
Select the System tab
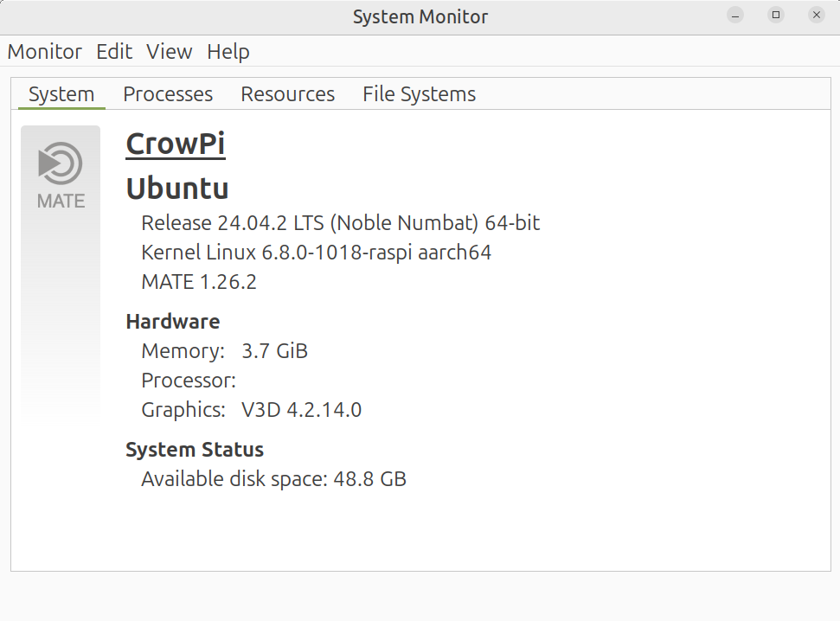(x=61, y=94)
